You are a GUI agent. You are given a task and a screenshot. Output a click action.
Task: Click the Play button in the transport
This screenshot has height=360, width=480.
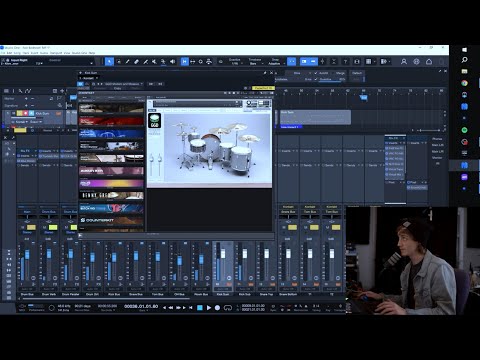coord(209,308)
